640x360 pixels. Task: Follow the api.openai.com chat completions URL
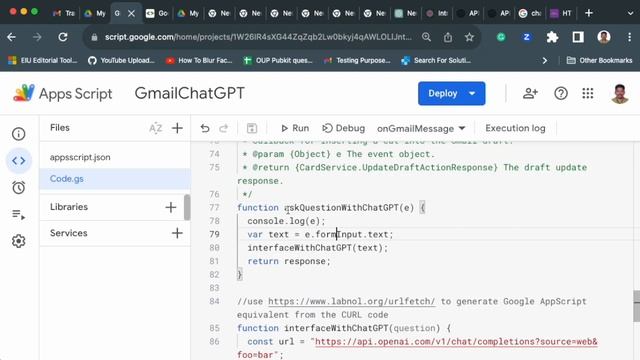click(x=456, y=342)
